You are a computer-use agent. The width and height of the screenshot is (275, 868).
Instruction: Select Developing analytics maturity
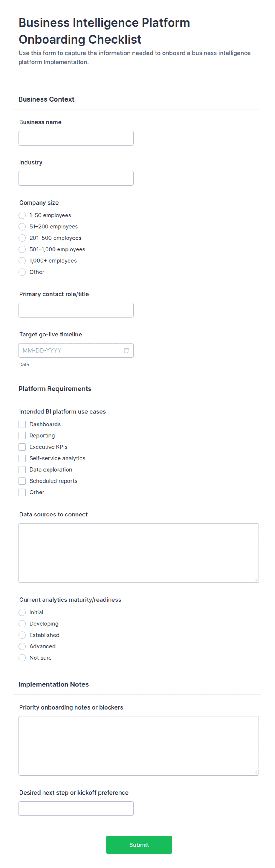point(22,624)
